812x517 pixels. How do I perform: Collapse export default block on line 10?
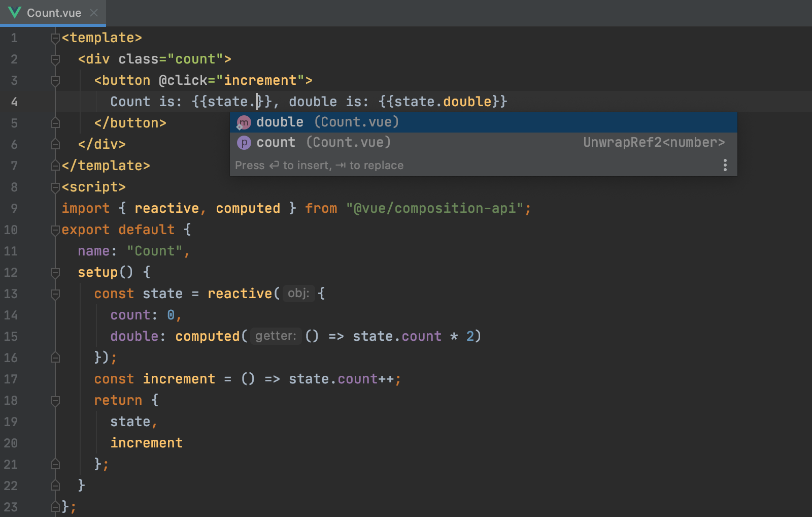(55, 230)
